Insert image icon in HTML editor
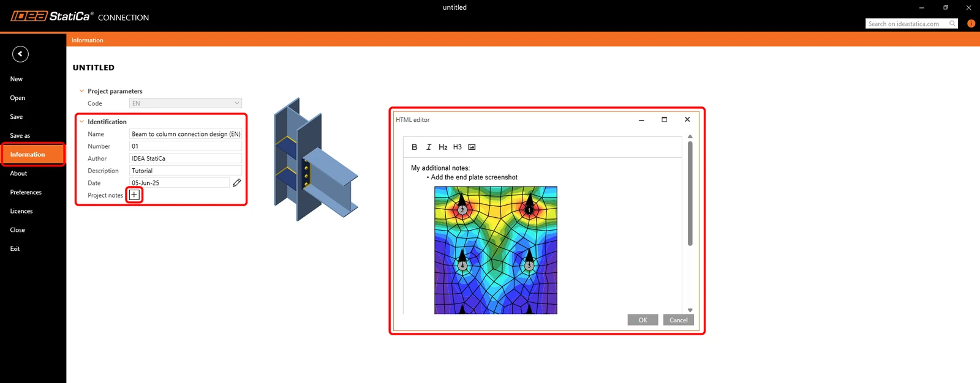The height and width of the screenshot is (383, 980). 472,147
